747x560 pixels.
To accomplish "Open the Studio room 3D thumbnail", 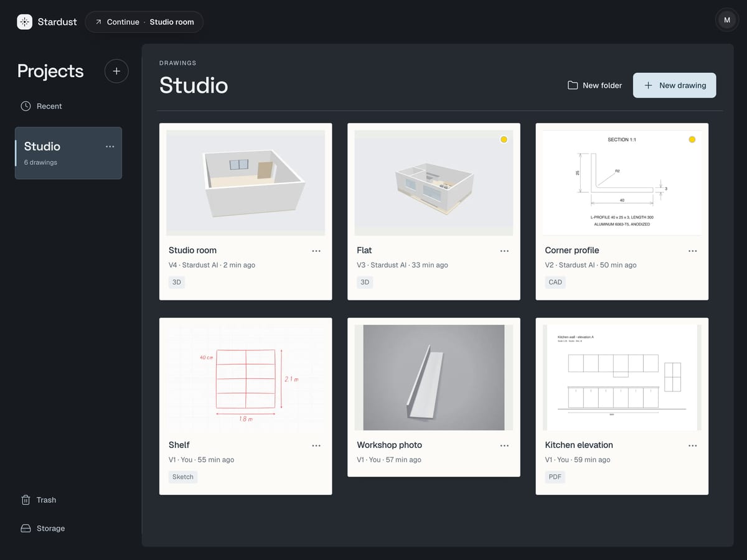I will (x=246, y=182).
